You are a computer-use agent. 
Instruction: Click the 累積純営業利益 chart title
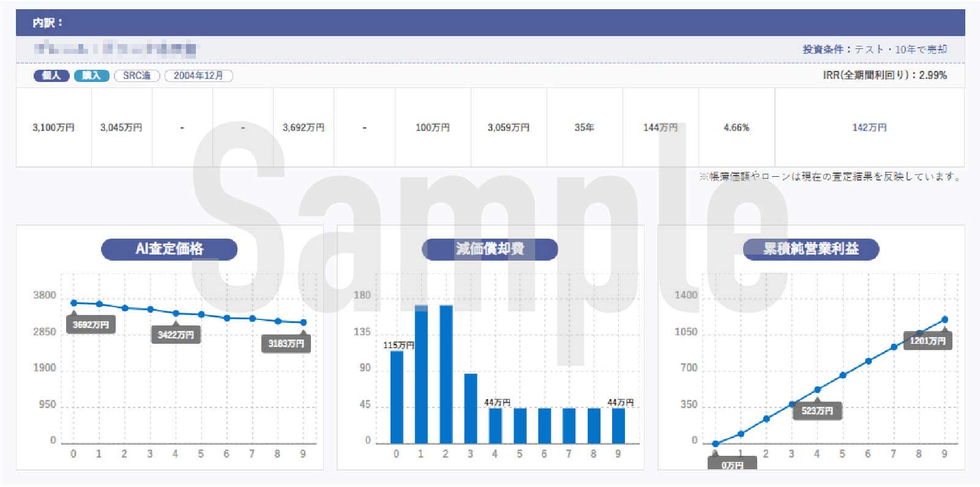pos(810,249)
